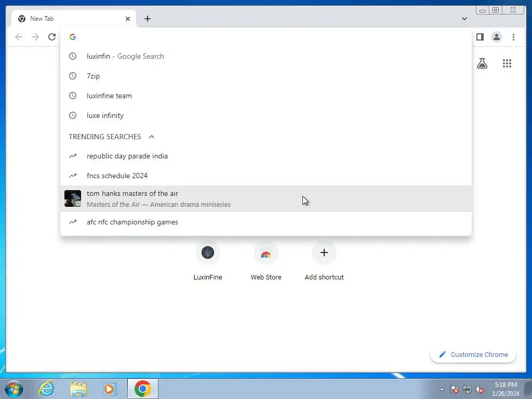Click the network tray icon
This screenshot has height=399, width=532.
(467, 389)
